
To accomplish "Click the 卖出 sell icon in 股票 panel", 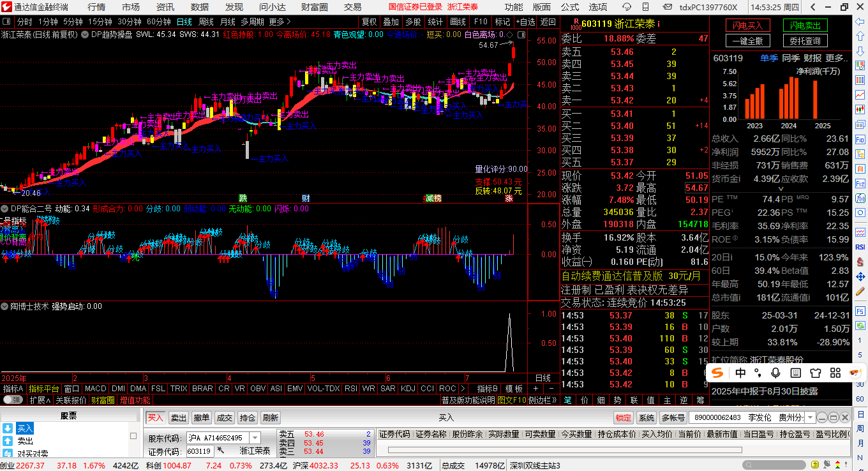I will click(x=8, y=441).
